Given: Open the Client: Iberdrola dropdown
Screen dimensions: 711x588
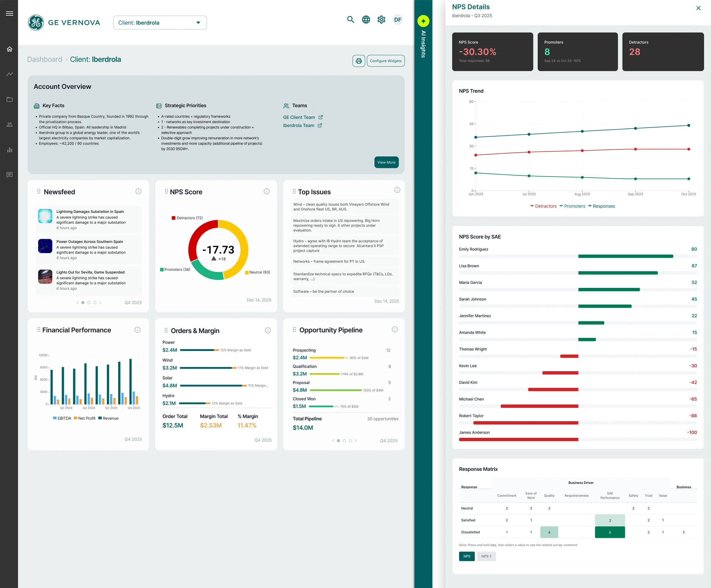Looking at the screenshot, I should pyautogui.click(x=160, y=22).
